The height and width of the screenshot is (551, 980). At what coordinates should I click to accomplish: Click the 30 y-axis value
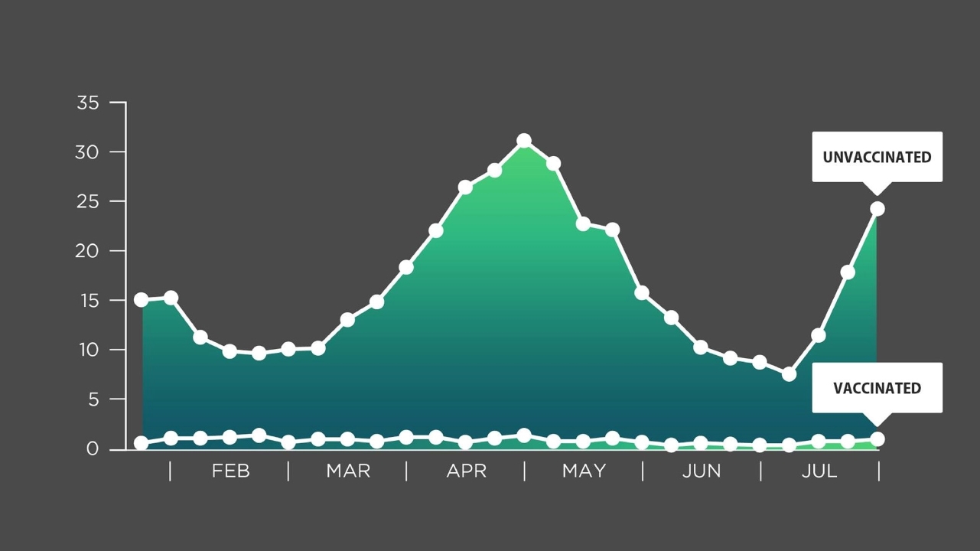(x=88, y=152)
